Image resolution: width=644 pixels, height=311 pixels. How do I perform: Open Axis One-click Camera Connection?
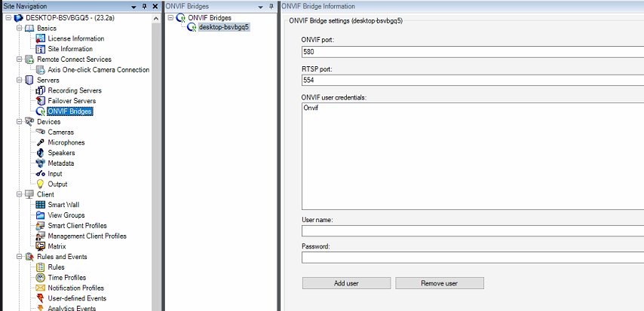98,69
